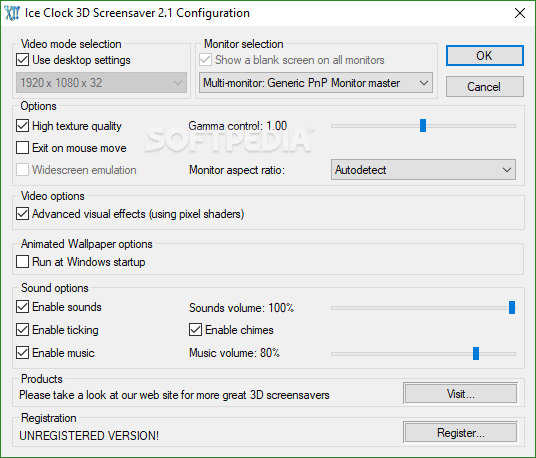Click the UNREGISTERED VERSION! text
536x458 pixels.
(89, 436)
